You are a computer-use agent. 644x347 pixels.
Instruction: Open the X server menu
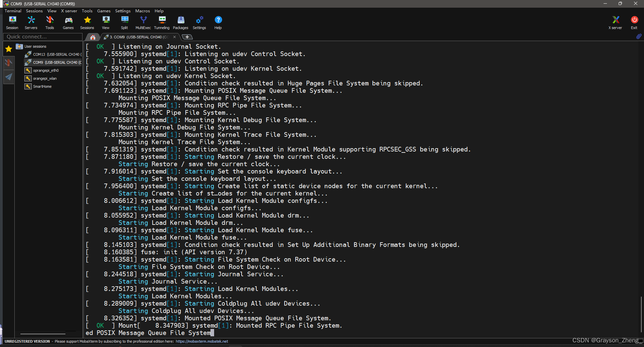(69, 11)
